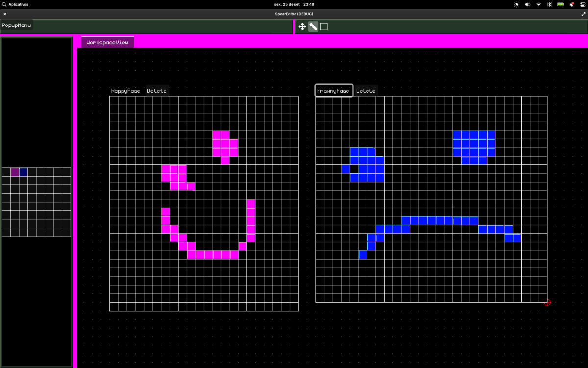The width and height of the screenshot is (588, 368).
Task: Delete the HappyFace sprite
Action: (157, 91)
